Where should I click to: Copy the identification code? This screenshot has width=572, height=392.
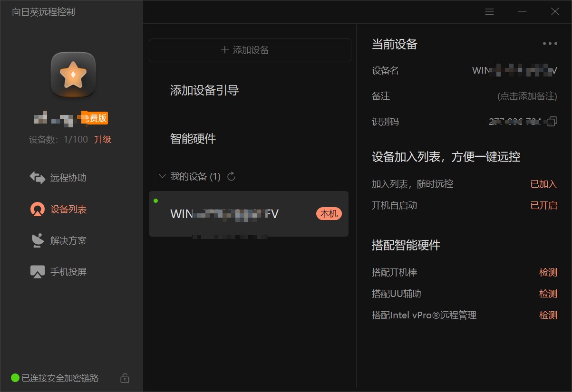(552, 122)
